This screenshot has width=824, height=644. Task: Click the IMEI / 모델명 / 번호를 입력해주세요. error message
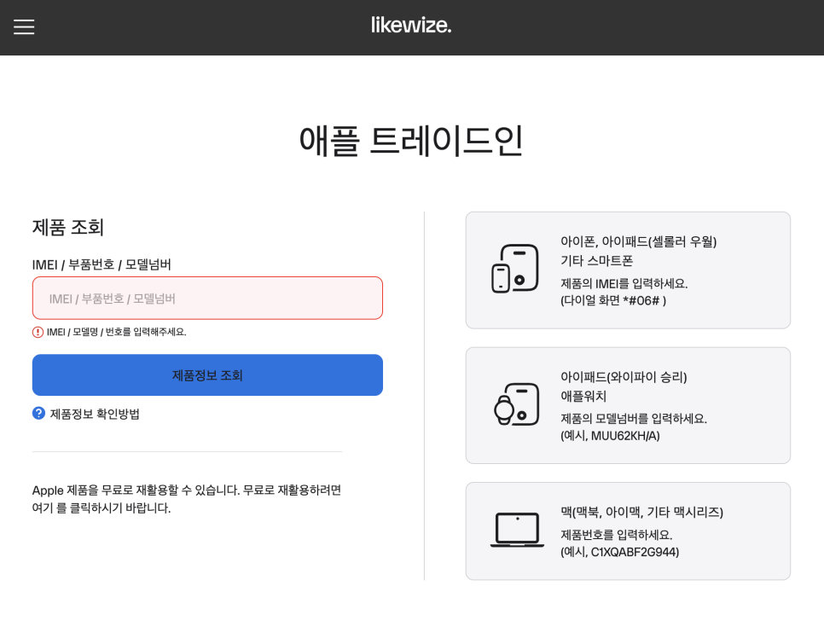point(116,332)
